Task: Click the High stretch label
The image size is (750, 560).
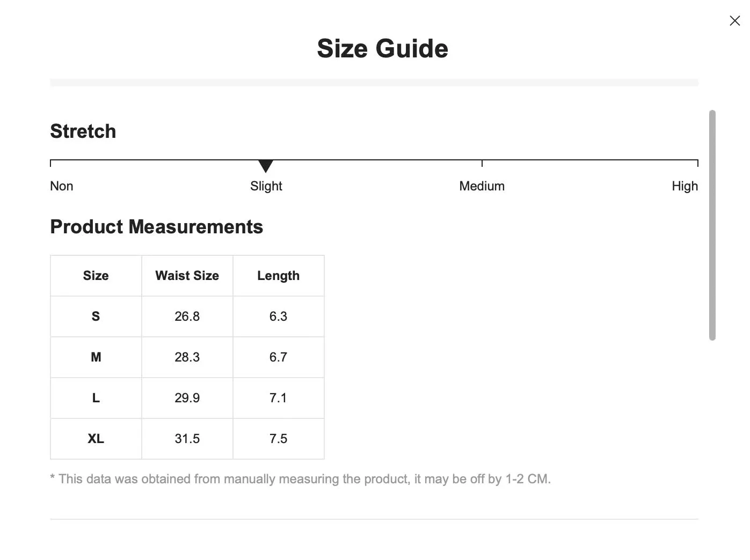Action: tap(685, 186)
